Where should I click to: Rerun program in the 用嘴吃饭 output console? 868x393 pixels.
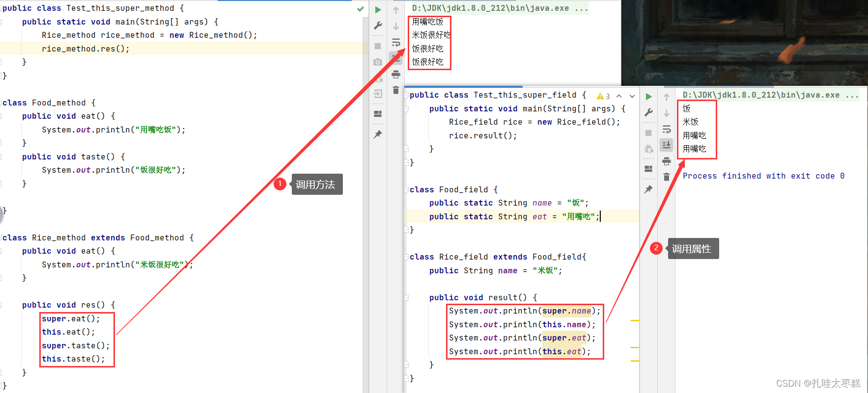tap(378, 10)
